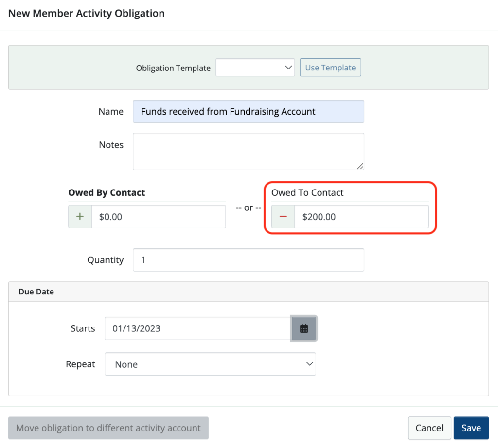Screen dimensions: 498x448
Task: Click the $0.00 Owed By Contact amount field
Action: [158, 217]
